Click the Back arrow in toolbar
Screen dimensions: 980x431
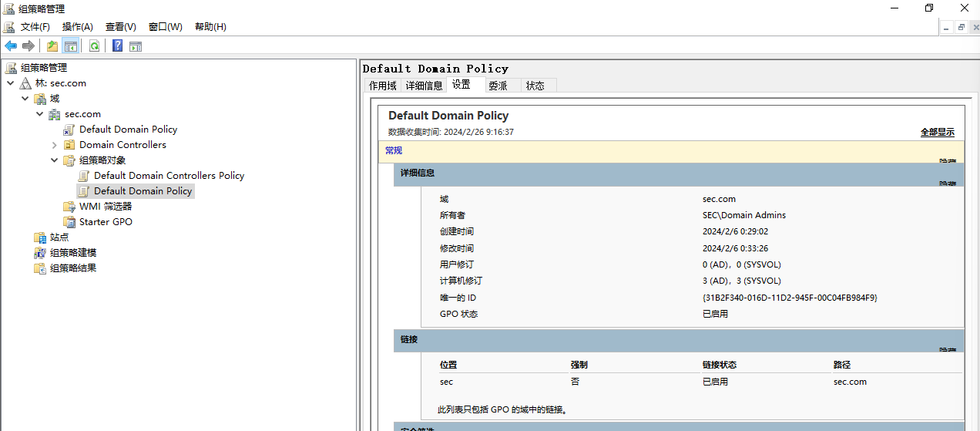11,46
